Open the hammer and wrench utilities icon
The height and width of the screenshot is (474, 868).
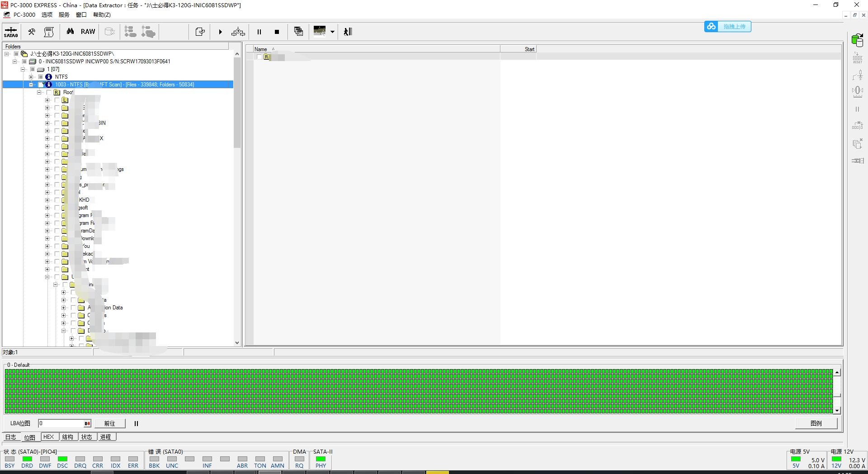coord(32,32)
